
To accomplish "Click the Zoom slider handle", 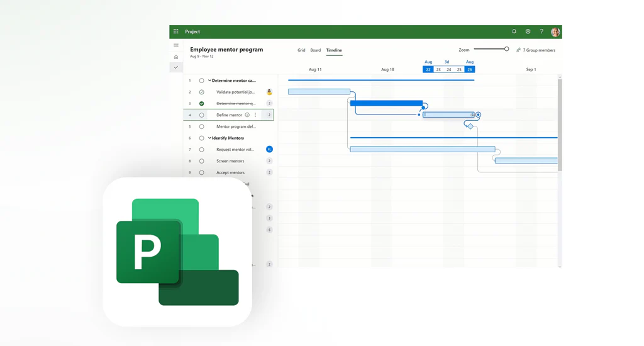I will click(x=506, y=49).
